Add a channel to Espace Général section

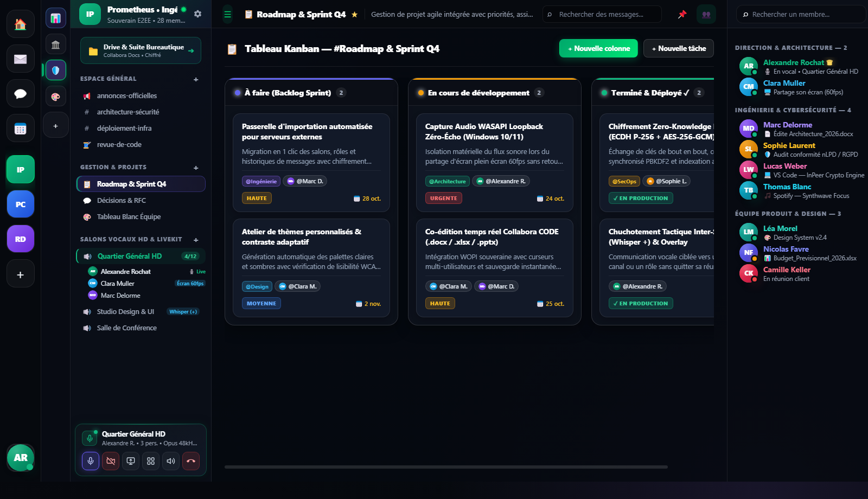pyautogui.click(x=196, y=79)
